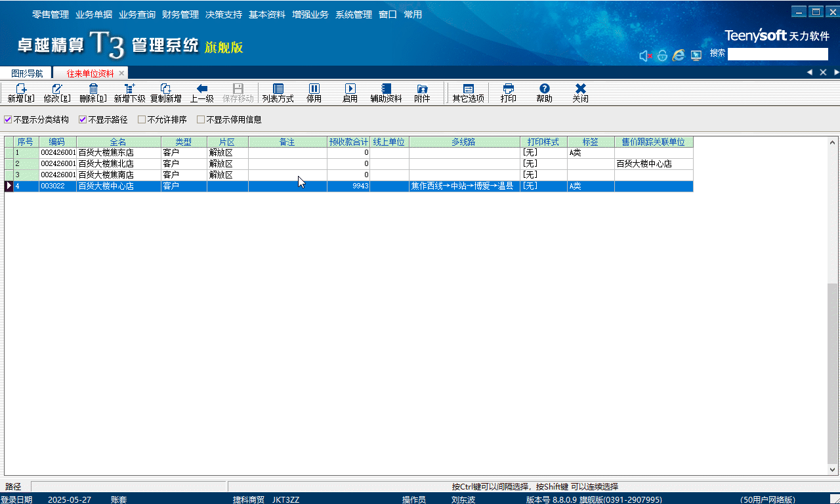Viewport: 840px width, 504px height.
Task: Open the 财务管理 menu
Action: pyautogui.click(x=180, y=14)
